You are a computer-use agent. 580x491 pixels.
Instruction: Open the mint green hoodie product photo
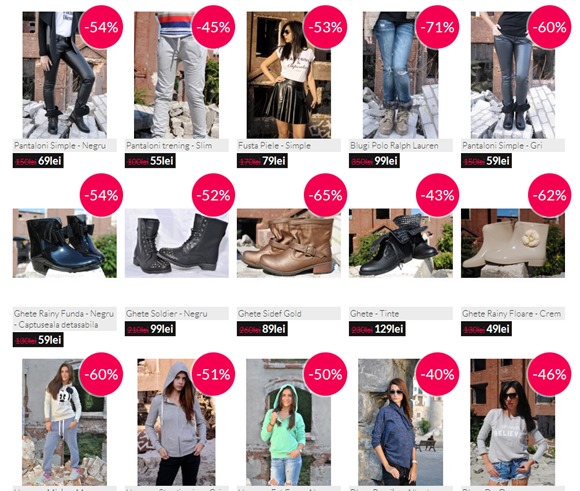pyautogui.click(x=289, y=422)
